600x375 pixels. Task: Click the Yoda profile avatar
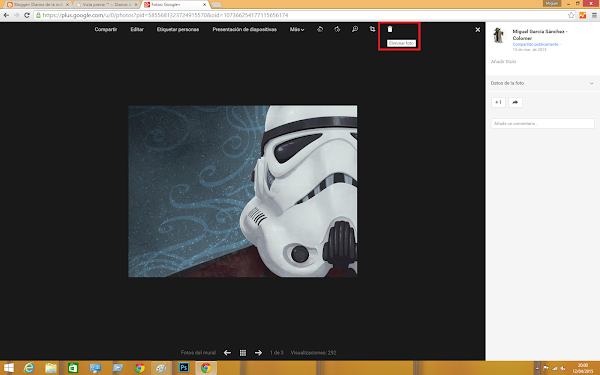coord(499,36)
